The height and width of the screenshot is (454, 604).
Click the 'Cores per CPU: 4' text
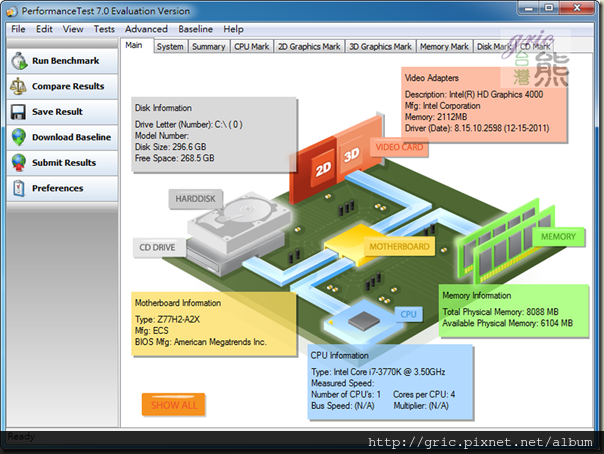click(x=424, y=394)
